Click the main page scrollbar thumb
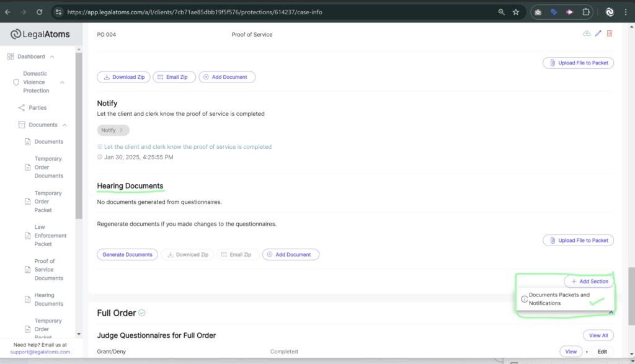Viewport: 635px width, 364px height. [x=631, y=296]
